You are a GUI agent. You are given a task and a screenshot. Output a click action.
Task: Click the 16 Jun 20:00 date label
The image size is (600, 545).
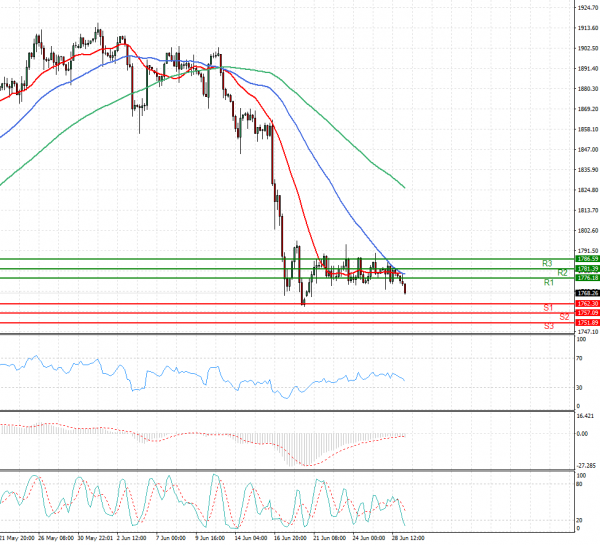[290, 538]
